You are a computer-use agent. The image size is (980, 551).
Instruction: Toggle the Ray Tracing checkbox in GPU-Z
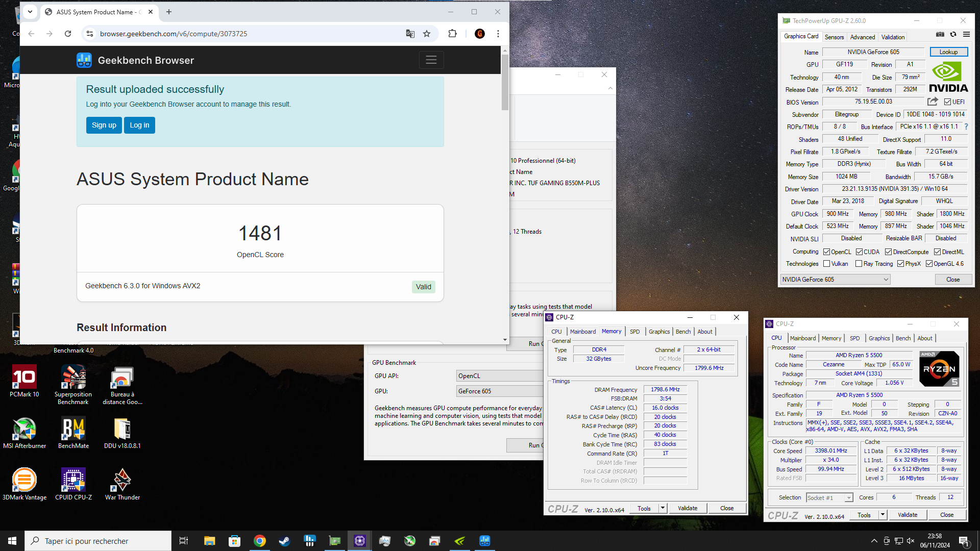point(859,264)
